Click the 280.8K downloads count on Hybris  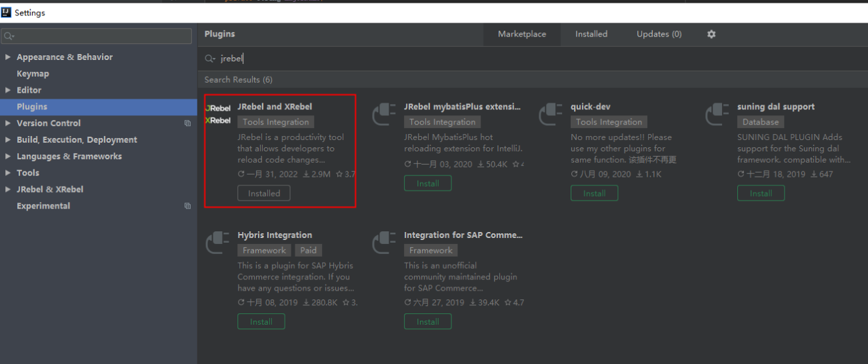(320, 303)
